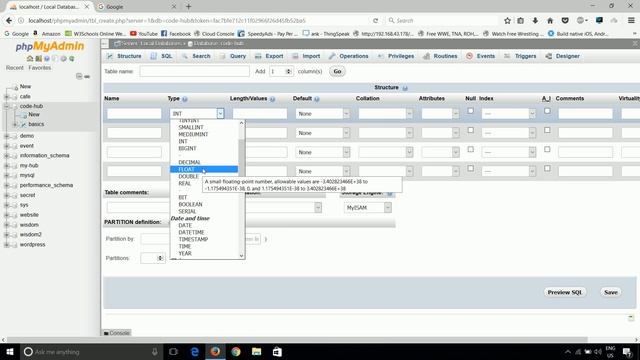Expand the wordpress database tree node
640x360 pixels.
(7, 245)
